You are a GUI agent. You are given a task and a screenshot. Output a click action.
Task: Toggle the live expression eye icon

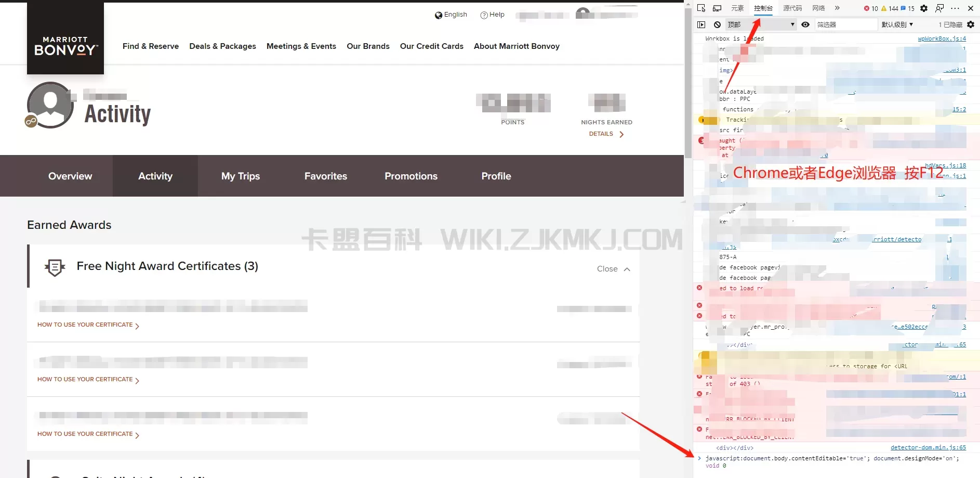click(805, 24)
